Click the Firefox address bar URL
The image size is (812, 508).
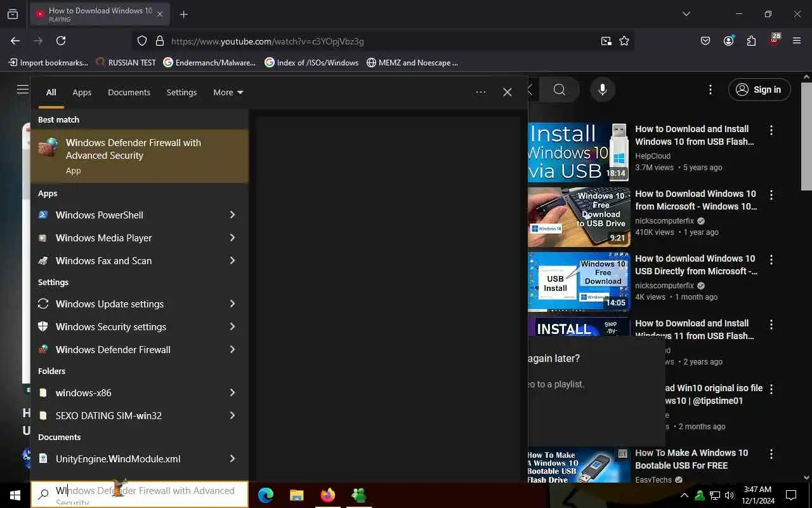point(268,41)
